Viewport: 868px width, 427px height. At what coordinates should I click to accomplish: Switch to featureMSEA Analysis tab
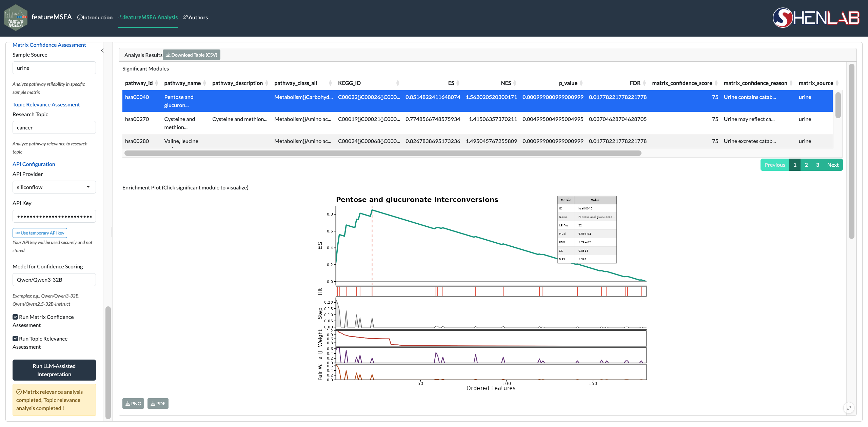(148, 17)
